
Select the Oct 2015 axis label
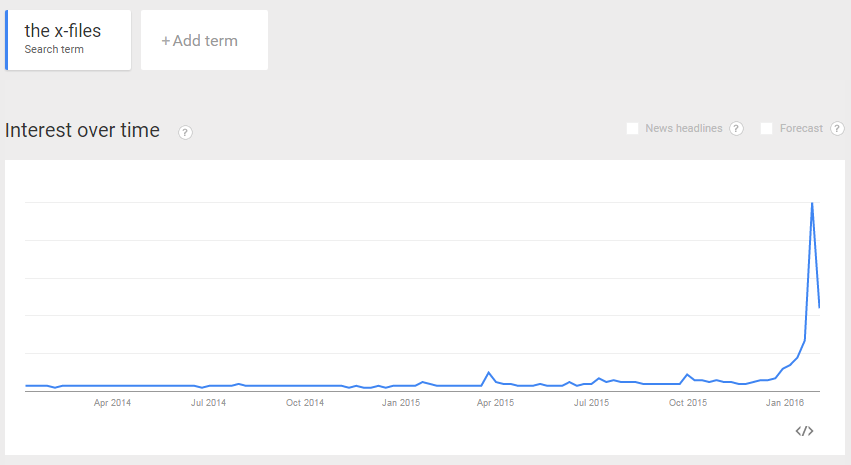pos(688,403)
